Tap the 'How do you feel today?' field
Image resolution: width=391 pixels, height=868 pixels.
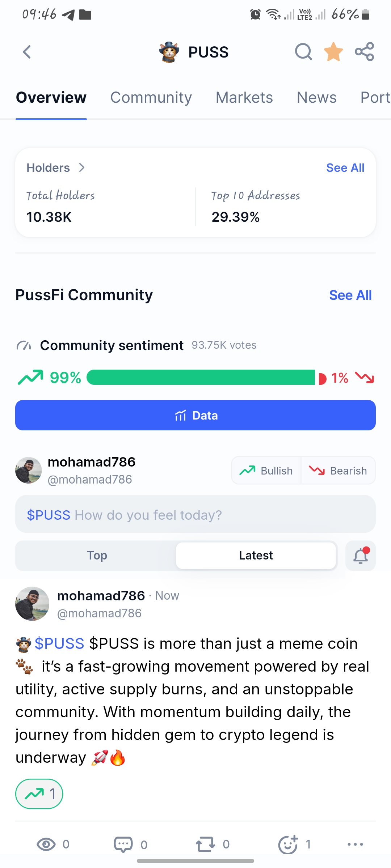(195, 514)
